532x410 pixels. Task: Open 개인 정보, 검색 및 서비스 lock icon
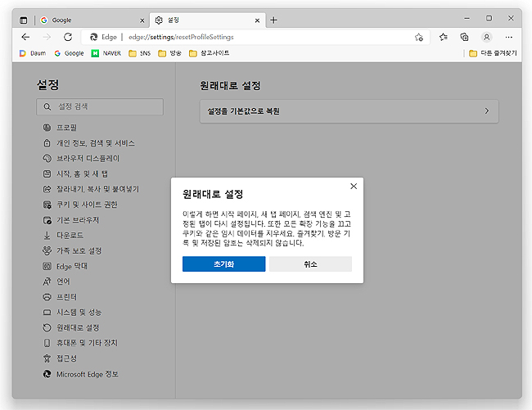(x=47, y=142)
